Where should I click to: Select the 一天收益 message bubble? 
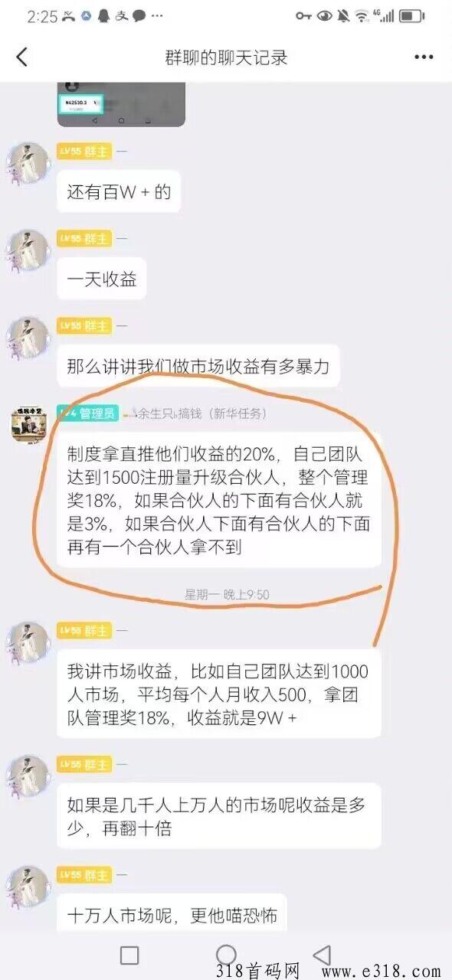point(101,279)
